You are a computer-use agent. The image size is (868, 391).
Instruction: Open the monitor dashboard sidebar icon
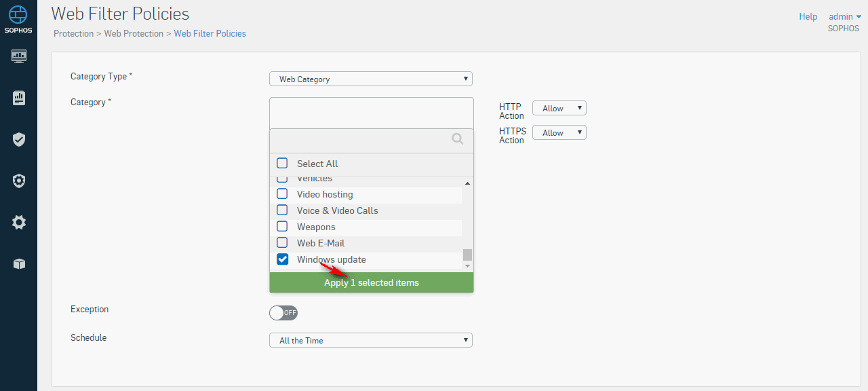19,56
